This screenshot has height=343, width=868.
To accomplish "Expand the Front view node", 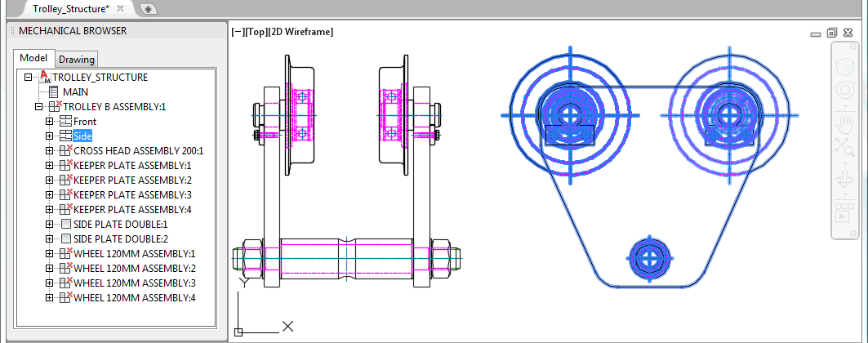I will tap(49, 121).
